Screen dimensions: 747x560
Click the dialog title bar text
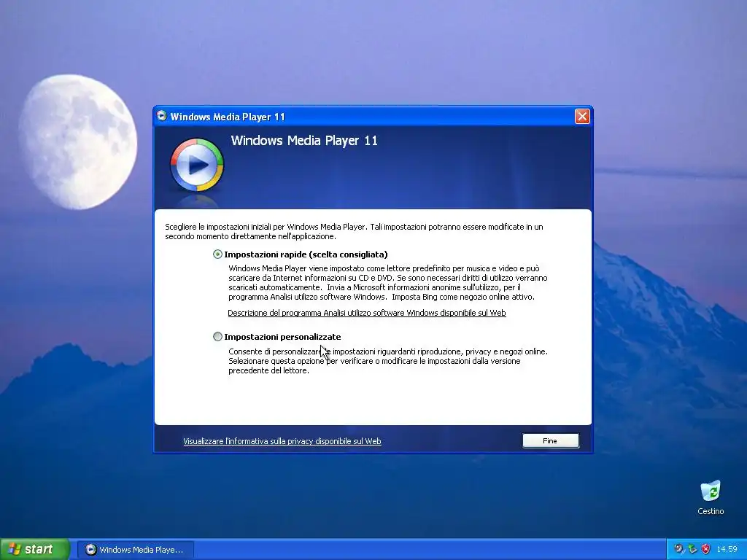point(228,117)
